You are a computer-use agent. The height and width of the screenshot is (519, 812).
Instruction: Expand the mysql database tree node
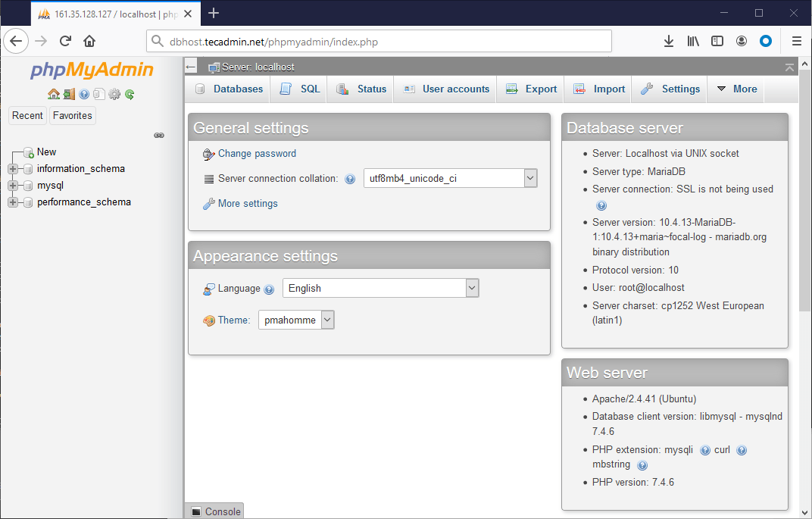13,185
